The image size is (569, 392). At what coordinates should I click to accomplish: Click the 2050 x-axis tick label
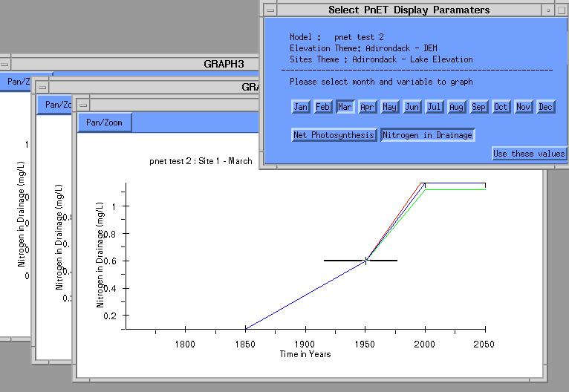click(484, 344)
